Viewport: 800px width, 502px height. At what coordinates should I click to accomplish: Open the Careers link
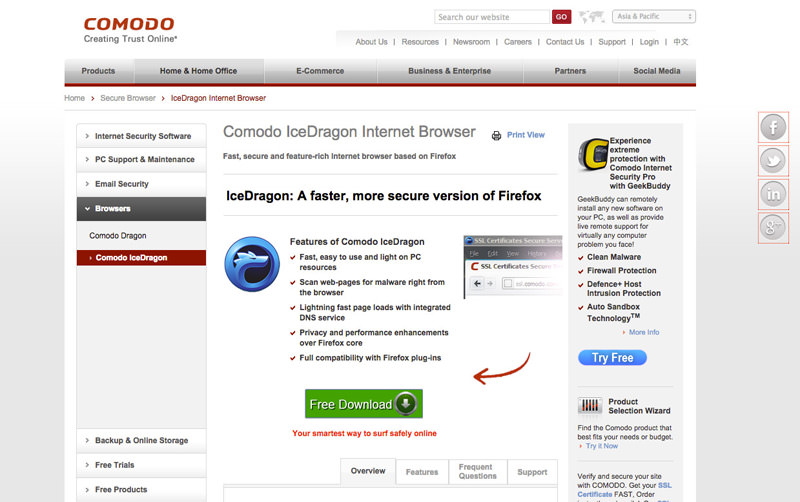[518, 42]
